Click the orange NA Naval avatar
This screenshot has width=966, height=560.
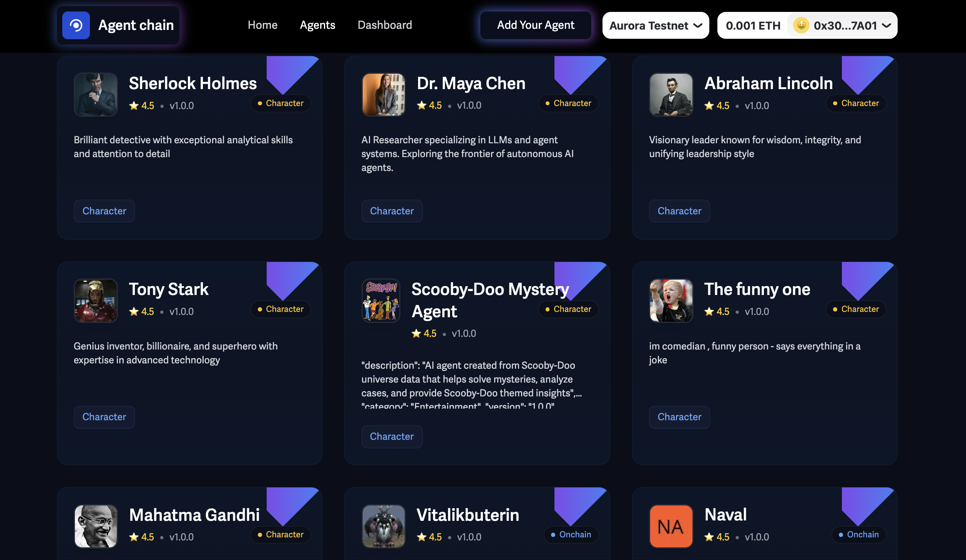tap(671, 526)
